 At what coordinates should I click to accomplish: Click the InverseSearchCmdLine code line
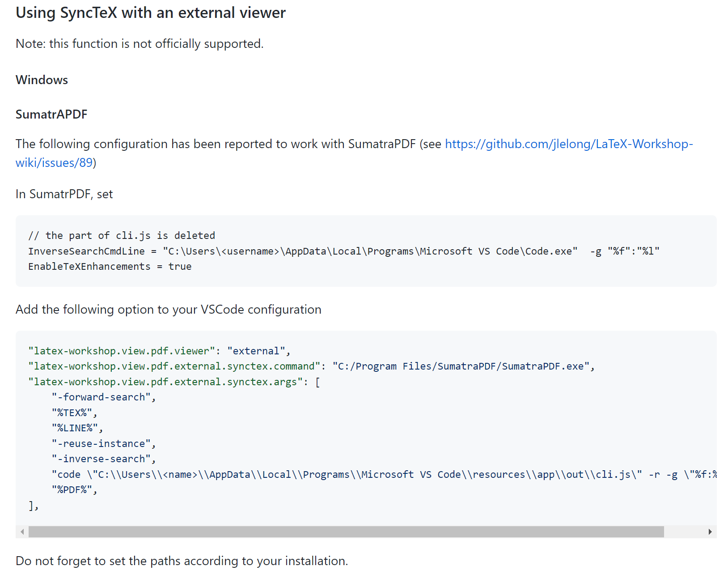(344, 251)
